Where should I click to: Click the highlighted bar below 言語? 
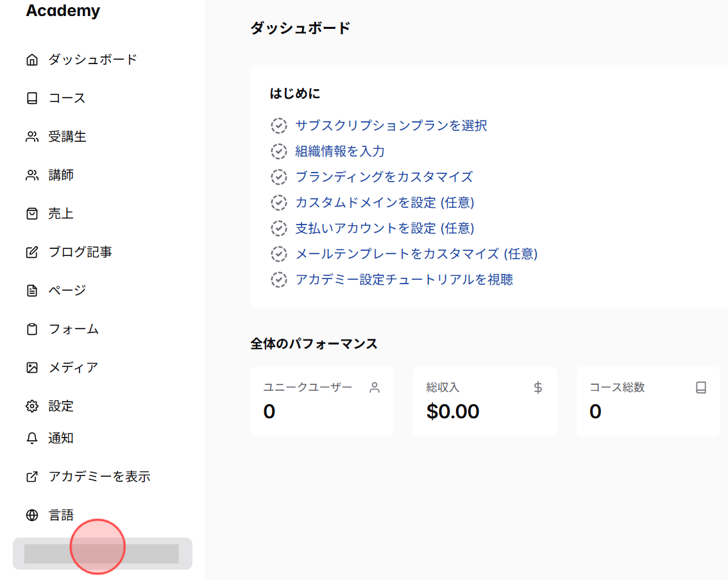[103, 552]
